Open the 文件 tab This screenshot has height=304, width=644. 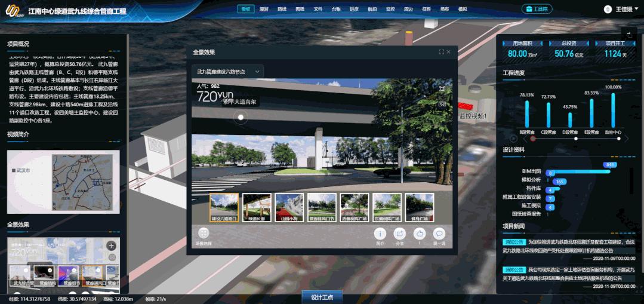(x=318, y=9)
